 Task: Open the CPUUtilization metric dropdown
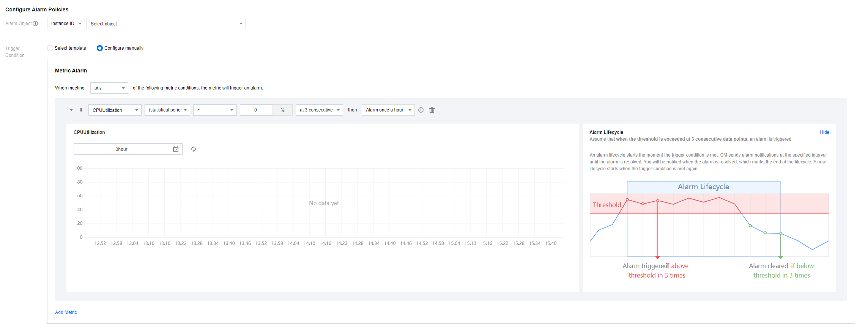pyautogui.click(x=115, y=110)
